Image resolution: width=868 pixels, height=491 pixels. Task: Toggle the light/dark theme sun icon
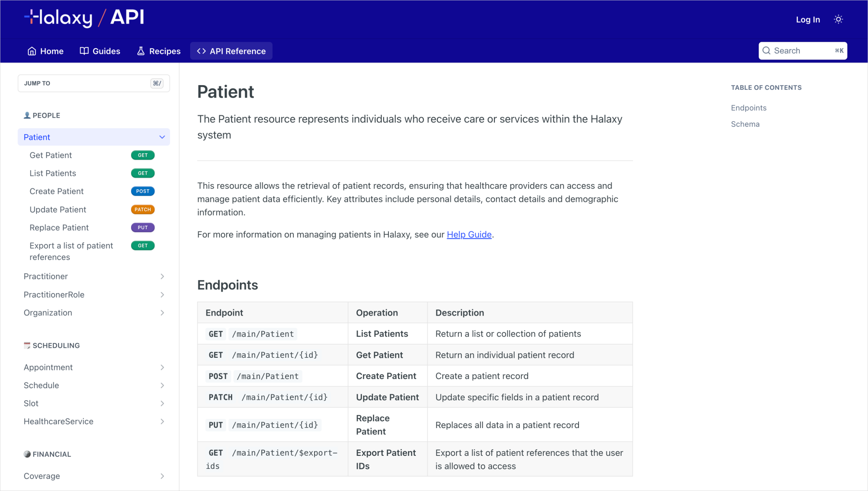pos(838,20)
